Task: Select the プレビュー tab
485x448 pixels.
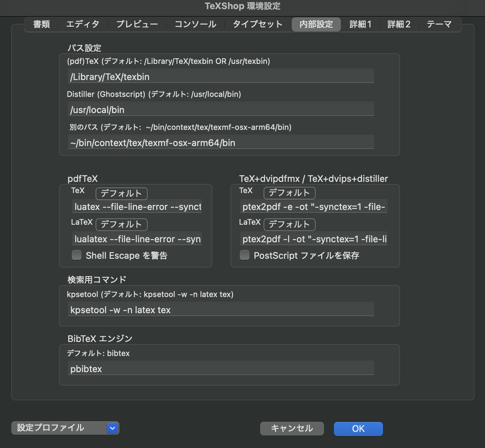Action: tap(137, 24)
